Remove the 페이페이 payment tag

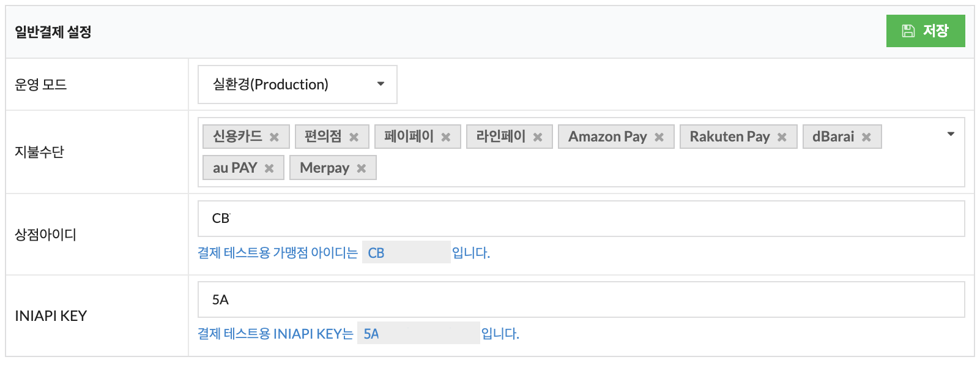pyautogui.click(x=446, y=137)
